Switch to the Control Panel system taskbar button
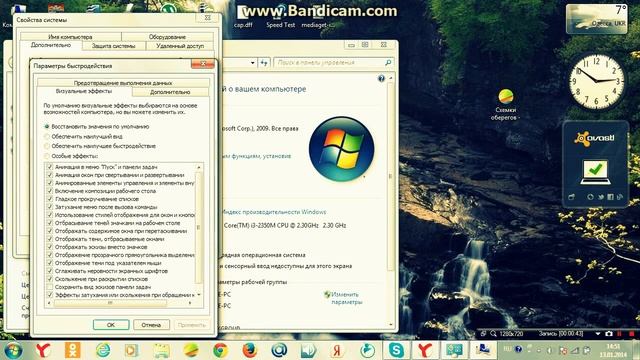Image resolution: width=640 pixels, height=360 pixels. pyautogui.click(x=454, y=350)
